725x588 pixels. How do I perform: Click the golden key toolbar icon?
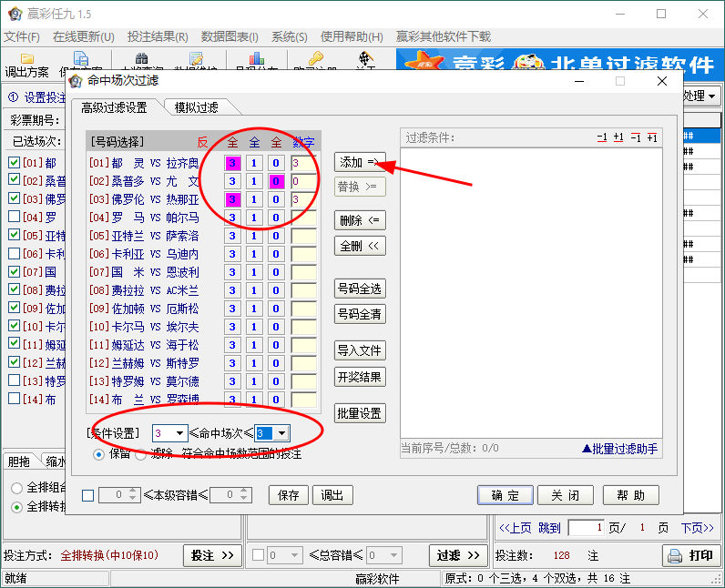click(317, 58)
